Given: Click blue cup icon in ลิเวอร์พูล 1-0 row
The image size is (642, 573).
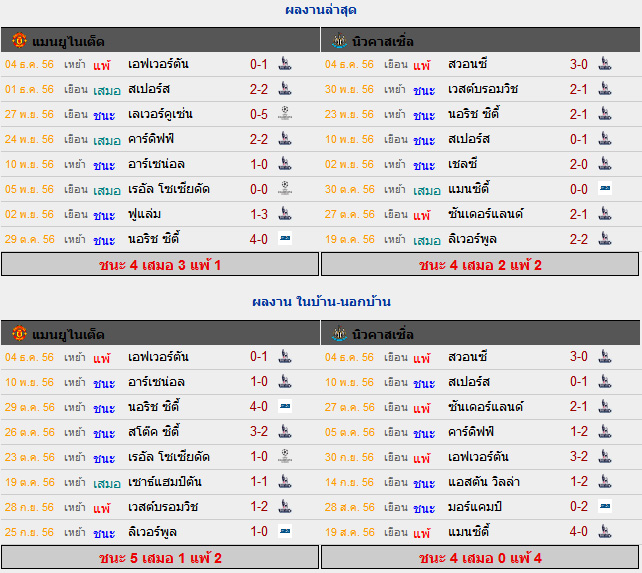Looking at the screenshot, I should click(x=285, y=531).
